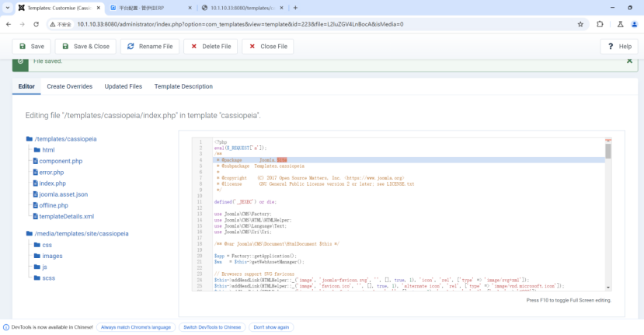The width and height of the screenshot is (644, 335).
Task: Select templateDetails.xml in the file list
Action: click(x=66, y=217)
